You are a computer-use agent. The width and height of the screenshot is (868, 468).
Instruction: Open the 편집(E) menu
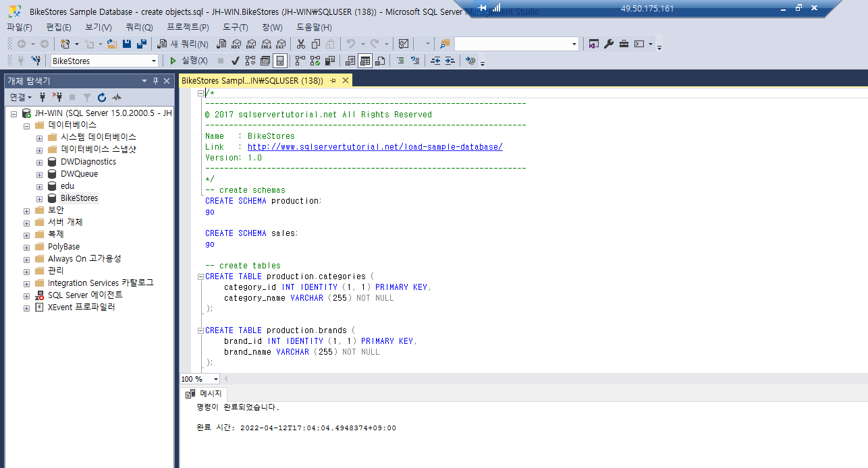(x=59, y=27)
